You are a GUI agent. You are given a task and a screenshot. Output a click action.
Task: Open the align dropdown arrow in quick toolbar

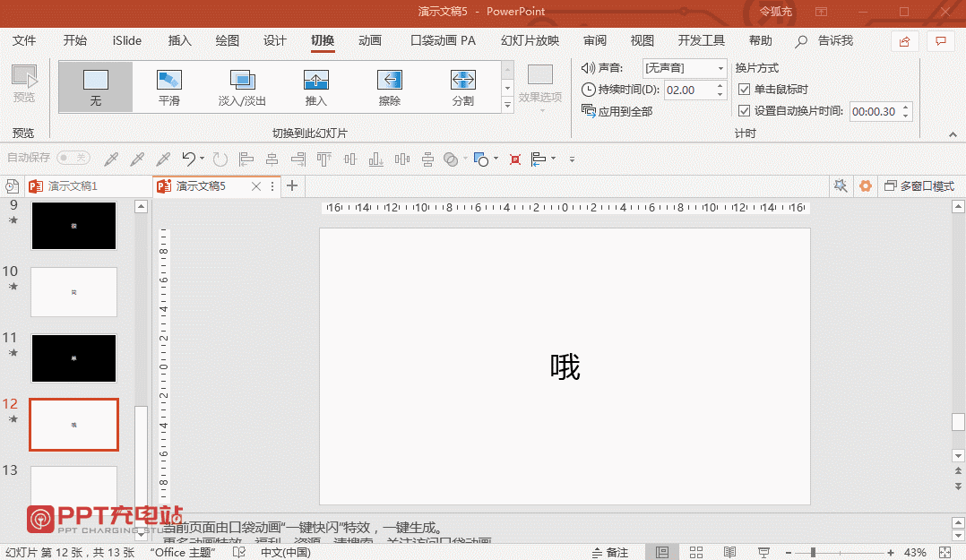tap(553, 159)
